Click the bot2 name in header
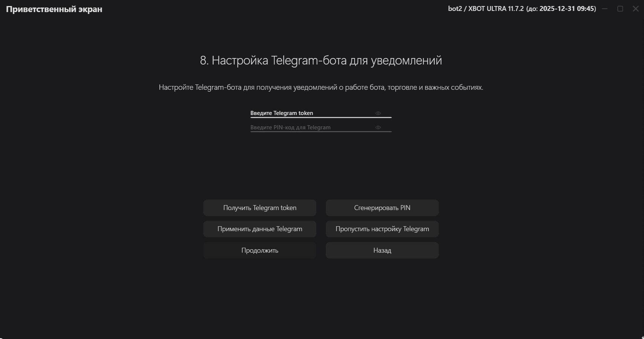Image resolution: width=644 pixels, height=339 pixels. click(x=455, y=9)
